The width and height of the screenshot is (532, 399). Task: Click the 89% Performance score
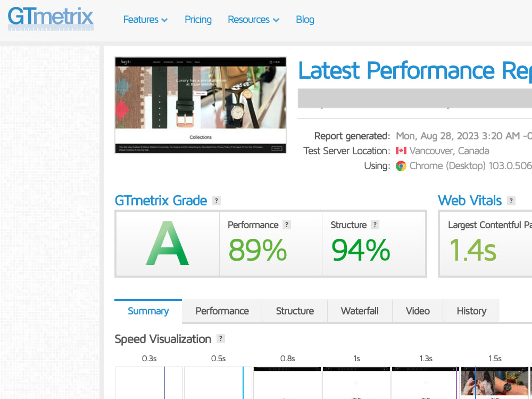point(258,250)
